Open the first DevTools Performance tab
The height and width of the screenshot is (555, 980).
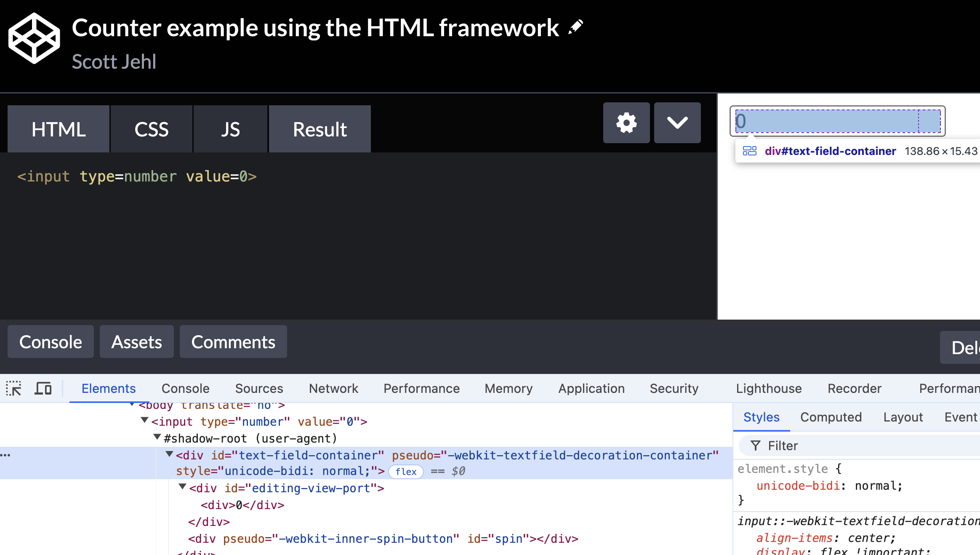[x=422, y=388]
